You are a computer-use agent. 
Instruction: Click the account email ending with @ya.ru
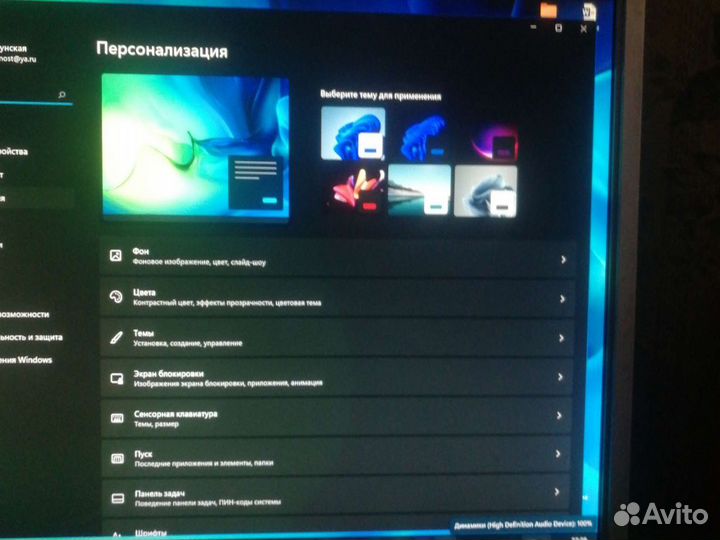[17, 59]
